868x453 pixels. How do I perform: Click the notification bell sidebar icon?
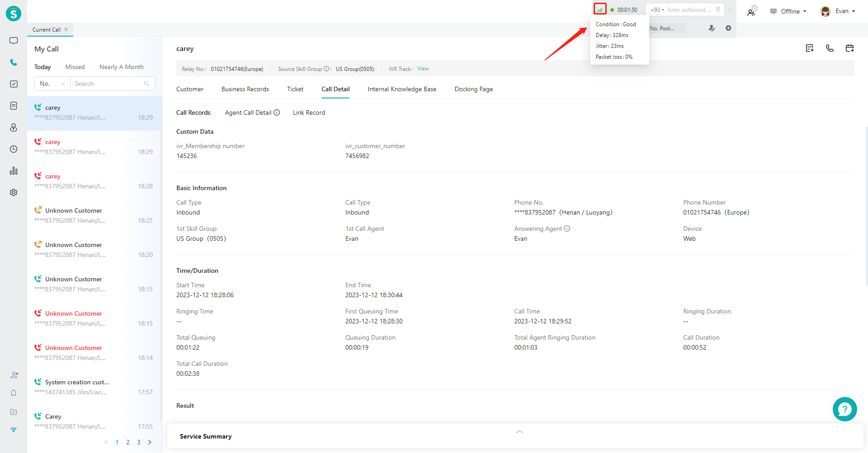[14, 393]
